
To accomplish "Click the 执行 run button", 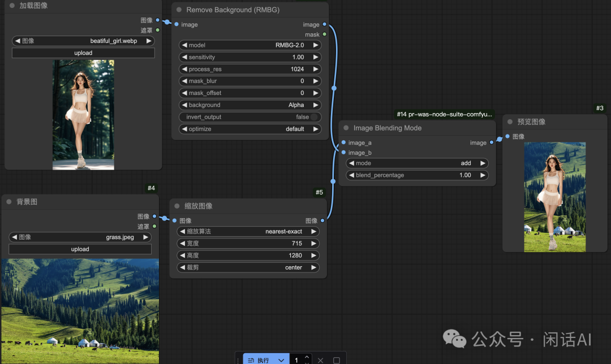I will tap(259, 360).
